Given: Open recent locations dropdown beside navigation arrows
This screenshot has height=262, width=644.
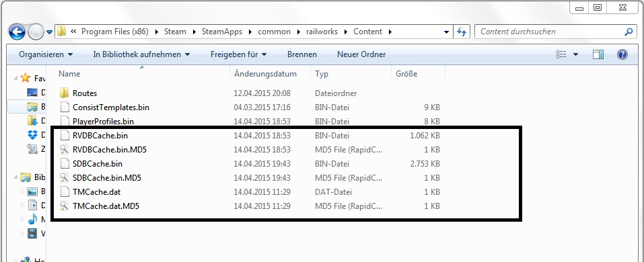Looking at the screenshot, I should pos(49,32).
